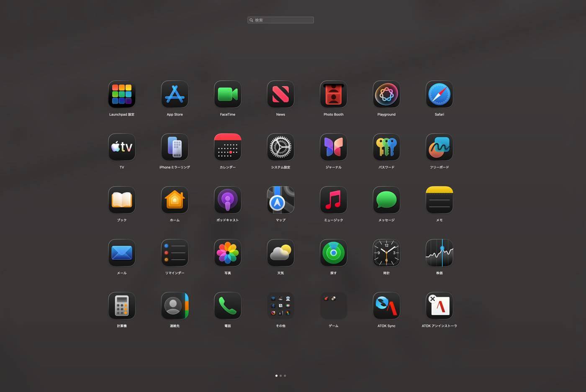
Task: Open the 株価 (Stocks) app
Action: point(439,253)
